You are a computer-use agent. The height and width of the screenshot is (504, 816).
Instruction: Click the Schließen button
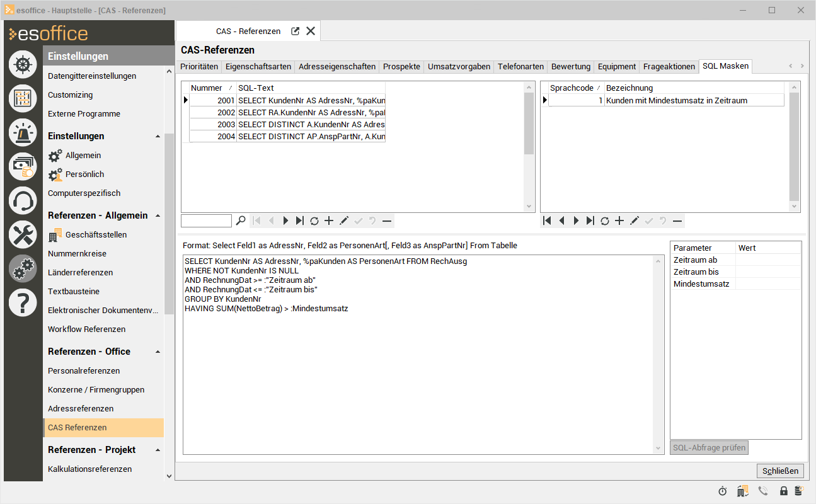pyautogui.click(x=780, y=471)
